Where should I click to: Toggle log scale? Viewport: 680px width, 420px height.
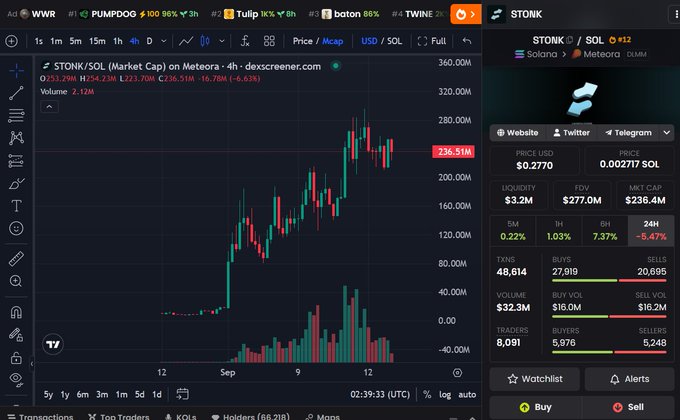[445, 394]
